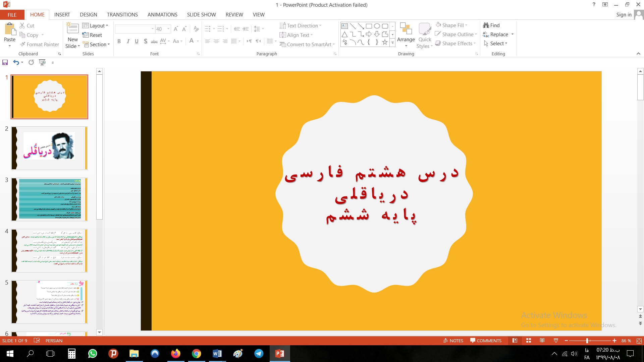Switch to Reading View icon in status bar
The image size is (644, 362).
542,341
